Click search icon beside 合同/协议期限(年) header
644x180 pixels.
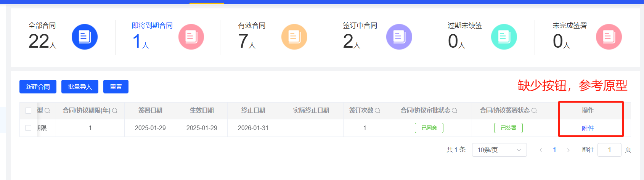click(x=115, y=111)
